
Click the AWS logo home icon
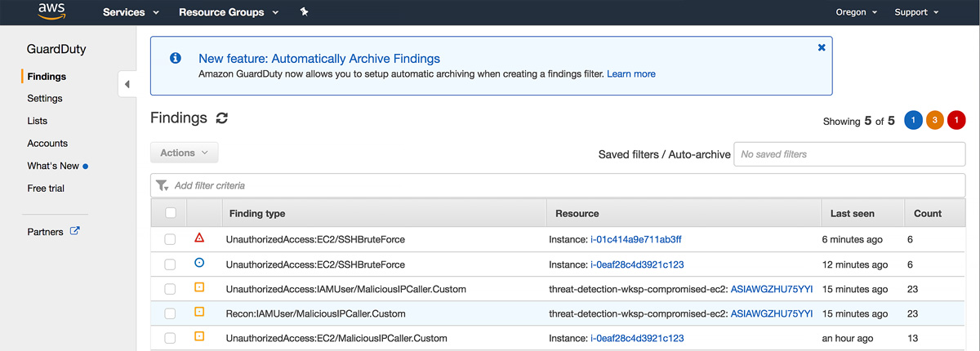[x=51, y=11]
